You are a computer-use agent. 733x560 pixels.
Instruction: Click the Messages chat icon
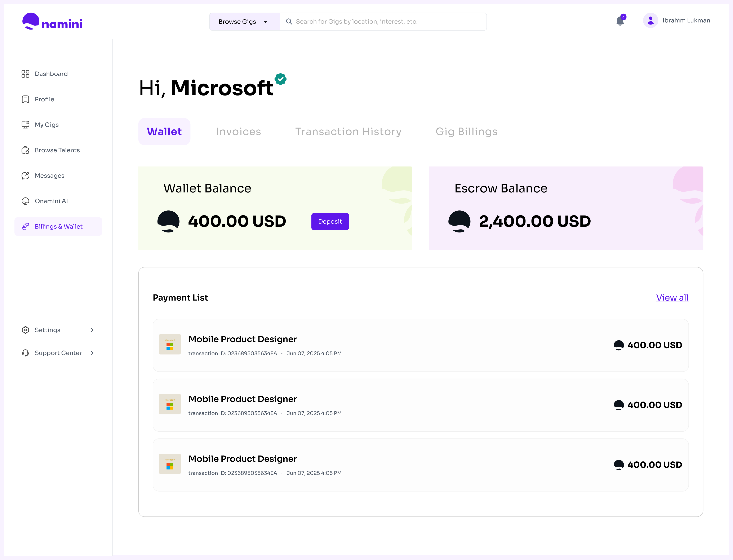pos(25,176)
